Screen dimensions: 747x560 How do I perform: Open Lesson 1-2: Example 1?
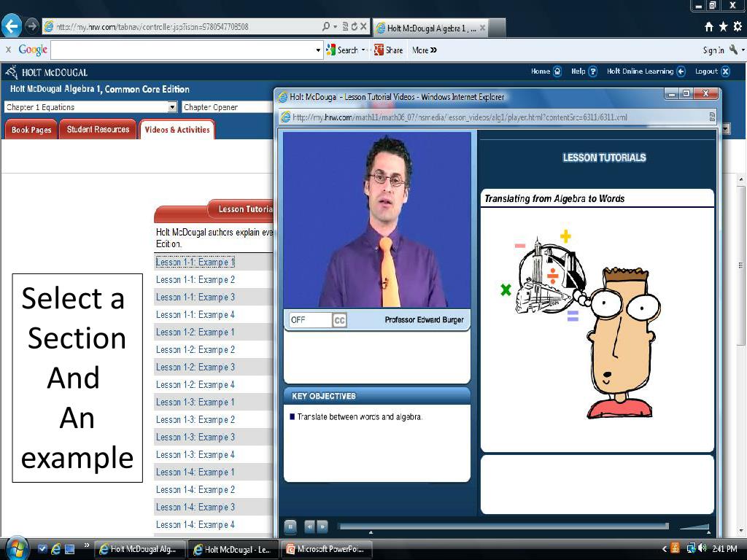point(196,332)
